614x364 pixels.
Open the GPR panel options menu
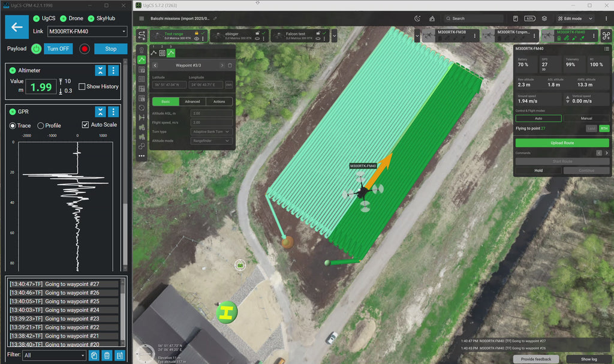click(113, 112)
